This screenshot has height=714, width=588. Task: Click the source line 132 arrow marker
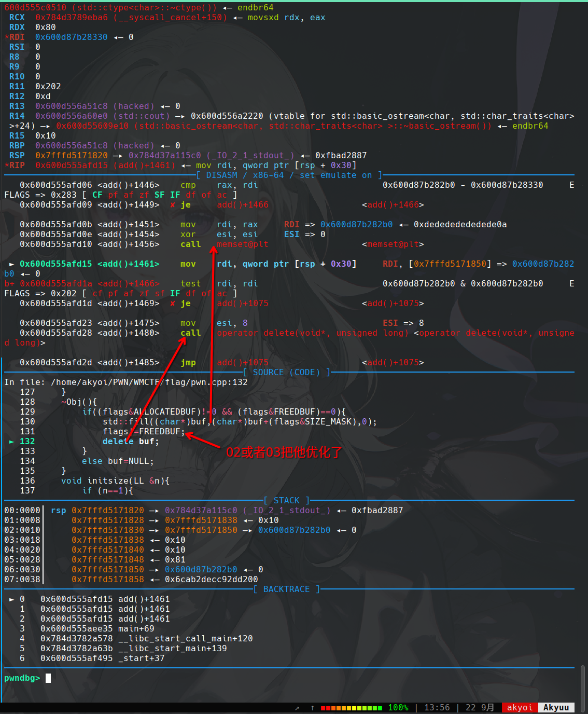[x=11, y=442]
